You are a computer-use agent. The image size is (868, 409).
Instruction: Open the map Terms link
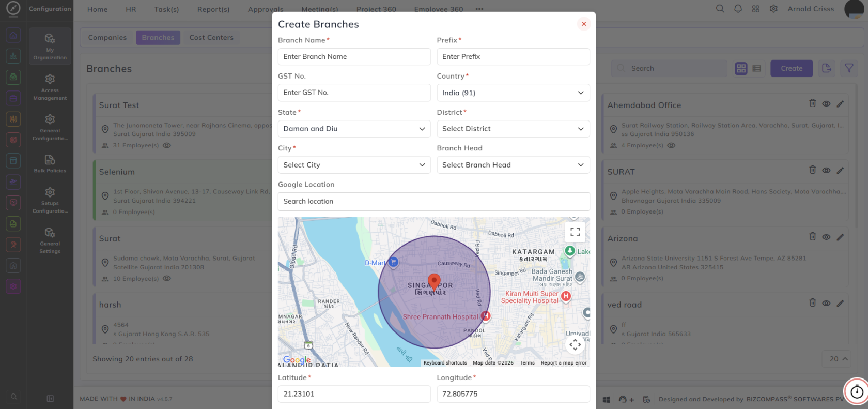click(527, 363)
